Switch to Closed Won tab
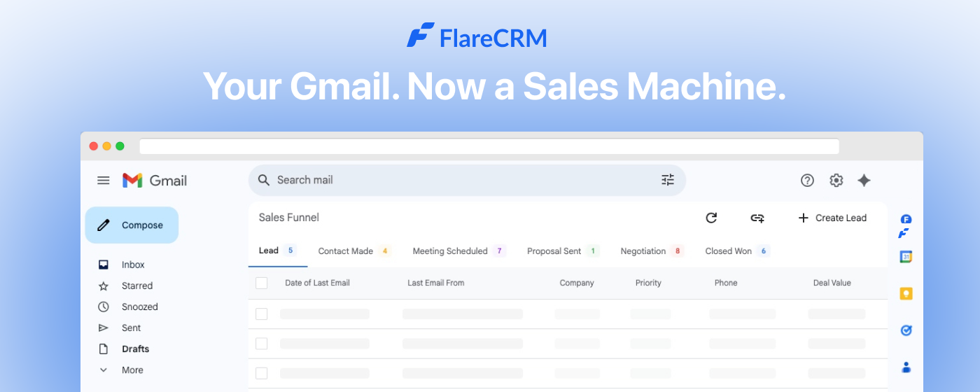980x392 pixels. pos(738,251)
